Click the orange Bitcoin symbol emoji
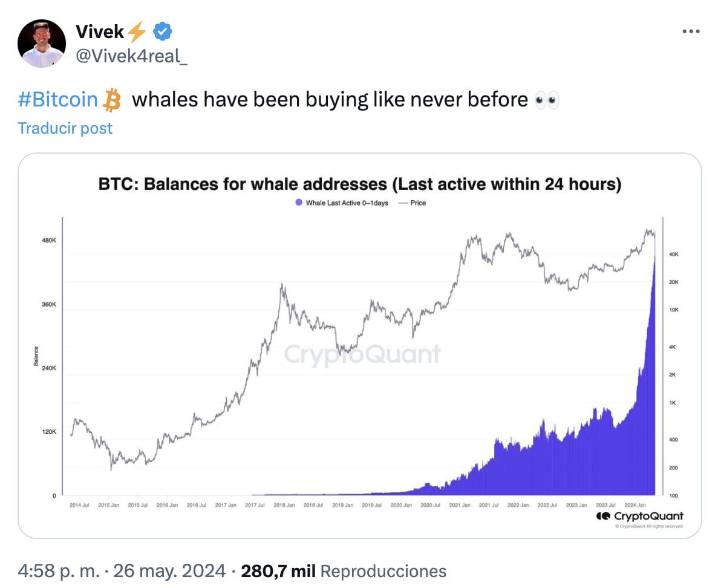Screen dimensions: 721x588 (112, 100)
